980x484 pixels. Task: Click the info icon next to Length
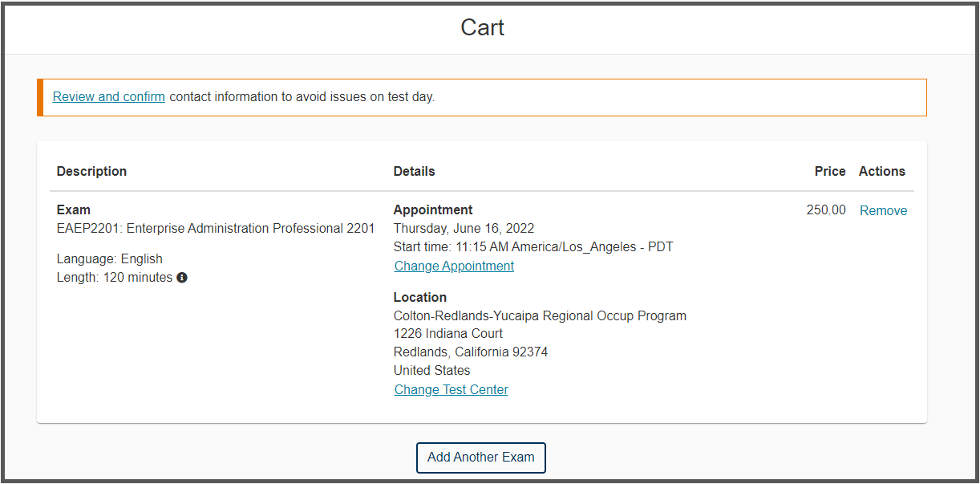(x=182, y=278)
